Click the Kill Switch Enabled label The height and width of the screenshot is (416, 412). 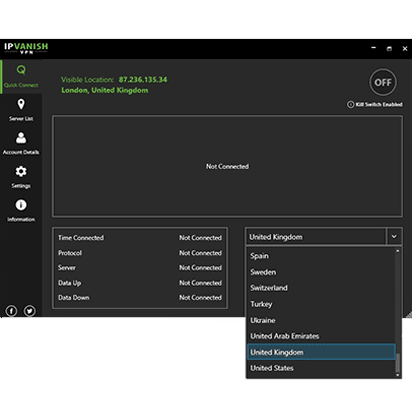point(379,105)
